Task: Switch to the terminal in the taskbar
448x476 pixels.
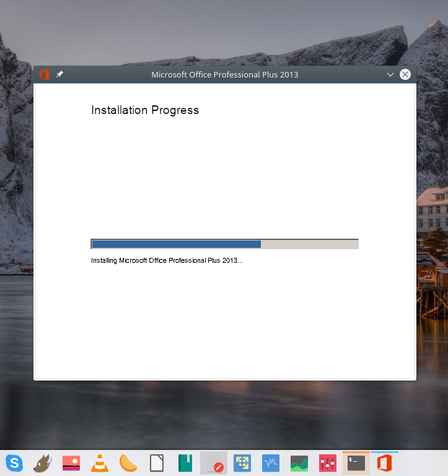Action: pyautogui.click(x=356, y=463)
